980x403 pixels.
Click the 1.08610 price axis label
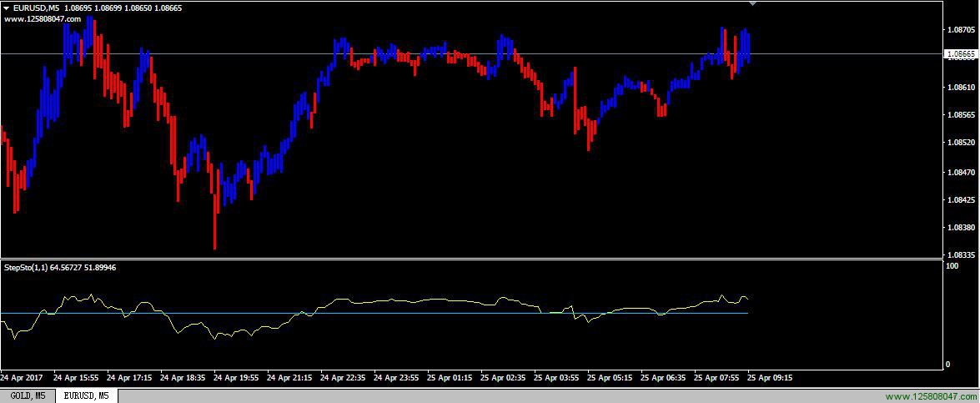962,88
